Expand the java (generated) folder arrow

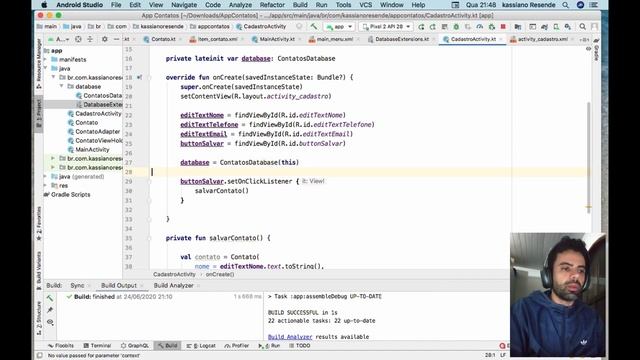tap(46, 177)
